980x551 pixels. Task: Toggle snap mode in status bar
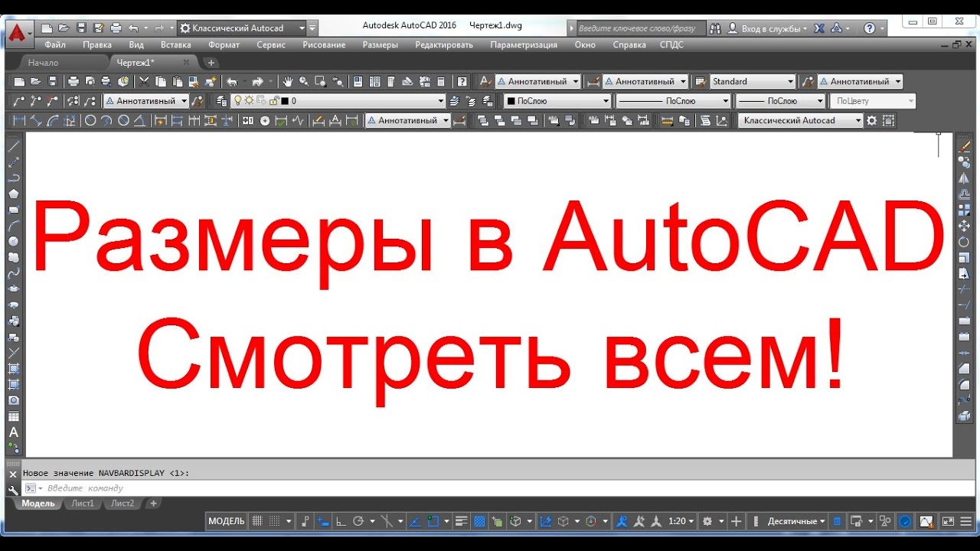point(274,522)
